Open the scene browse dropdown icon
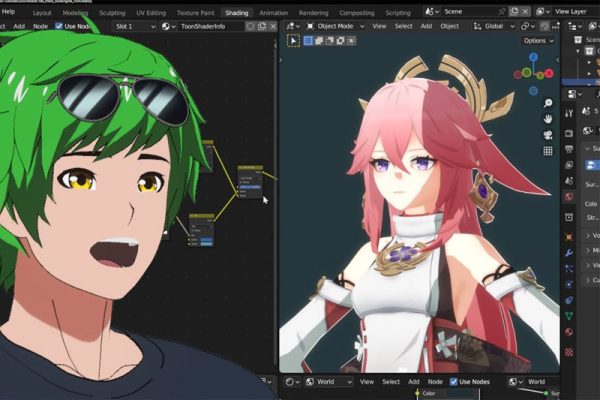Image resolution: width=600 pixels, height=400 pixels. (432, 11)
